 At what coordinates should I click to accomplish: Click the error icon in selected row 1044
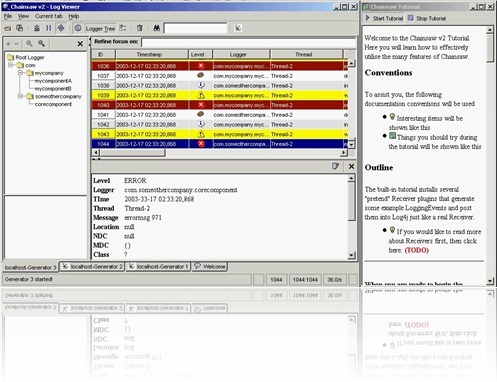[201, 144]
